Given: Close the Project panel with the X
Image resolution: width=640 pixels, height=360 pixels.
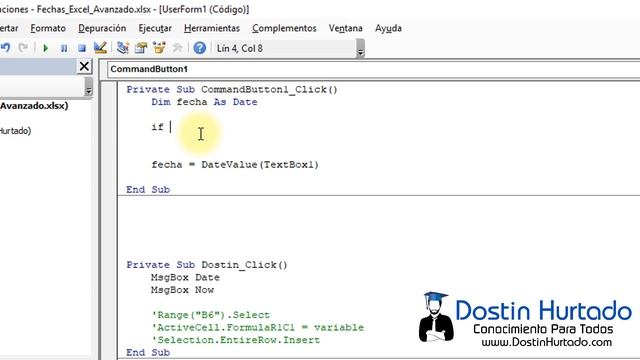Looking at the screenshot, I should 84,66.
